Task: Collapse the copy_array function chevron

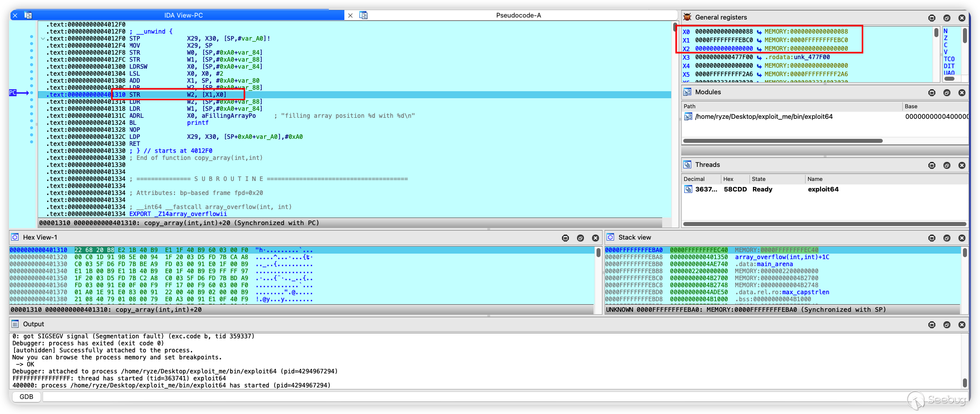Action: tap(43, 39)
